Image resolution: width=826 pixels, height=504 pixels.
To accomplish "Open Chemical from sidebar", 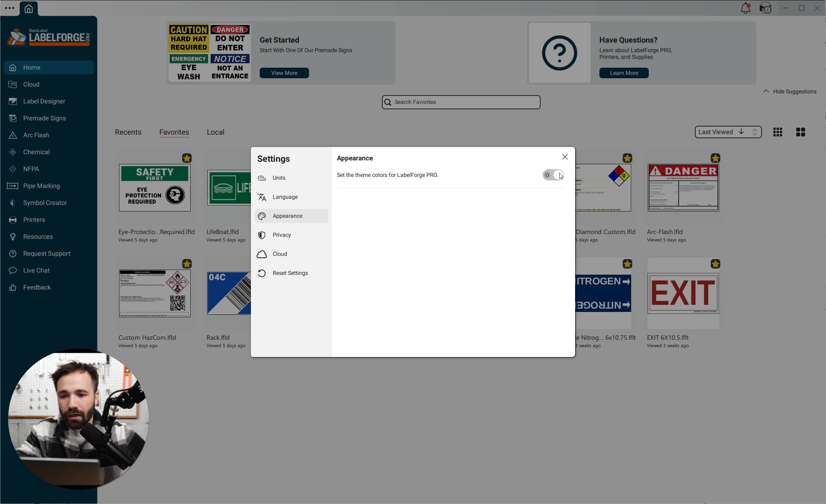I will [49, 152].
